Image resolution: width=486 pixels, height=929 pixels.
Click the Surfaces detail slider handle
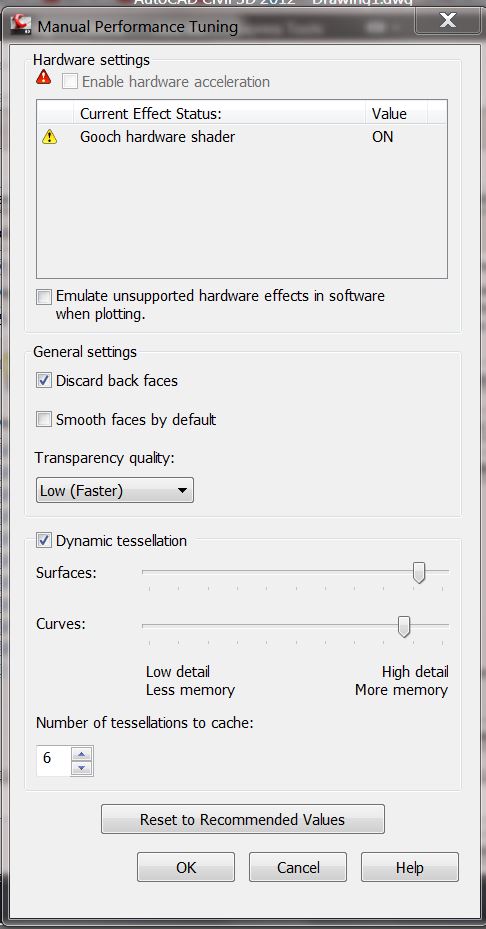tap(419, 573)
